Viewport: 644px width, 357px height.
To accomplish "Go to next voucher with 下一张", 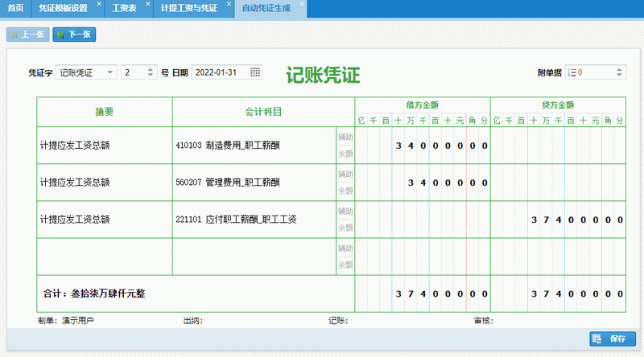I will [x=74, y=35].
